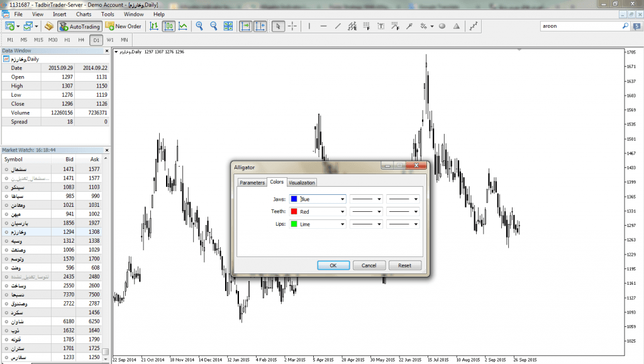Select the Crosshair tool

[x=292, y=26]
